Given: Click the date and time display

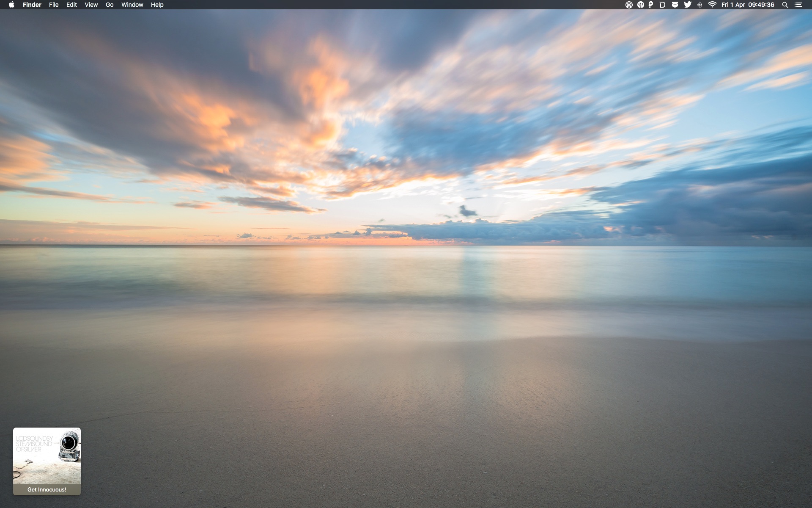Looking at the screenshot, I should point(747,5).
